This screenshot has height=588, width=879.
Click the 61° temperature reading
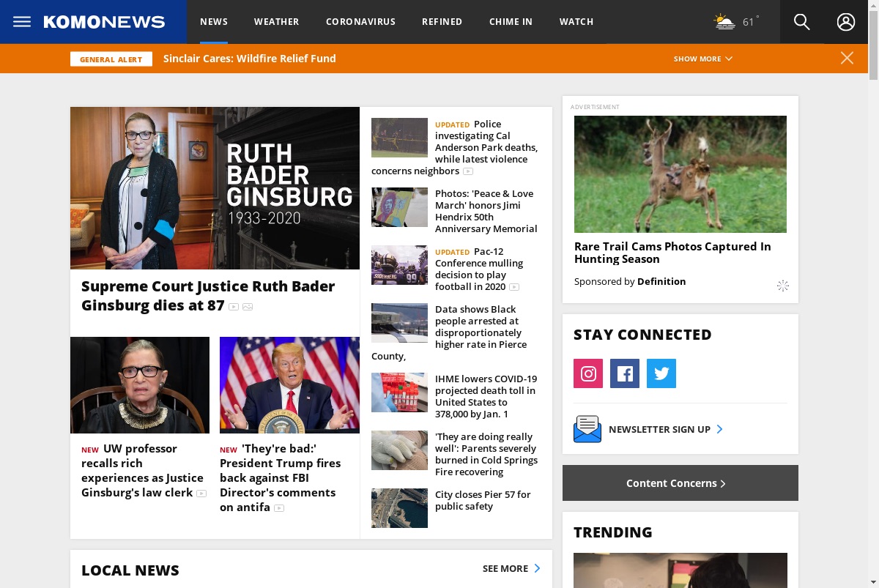750,22
